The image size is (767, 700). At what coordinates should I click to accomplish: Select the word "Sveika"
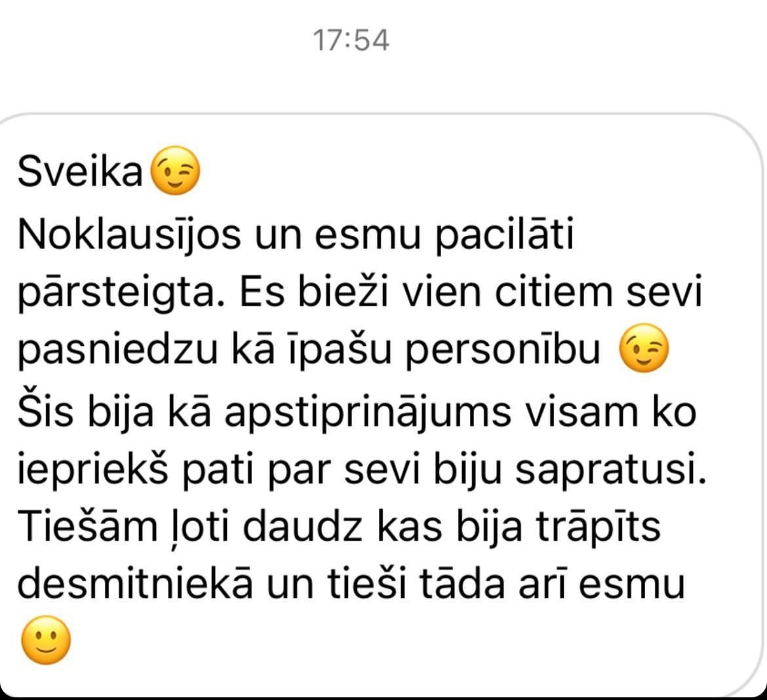pyautogui.click(x=80, y=171)
